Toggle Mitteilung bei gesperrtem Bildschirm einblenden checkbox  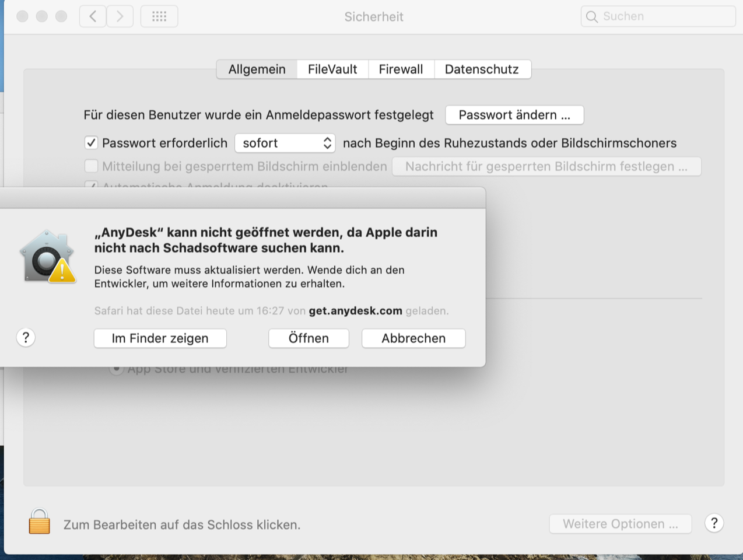click(91, 166)
